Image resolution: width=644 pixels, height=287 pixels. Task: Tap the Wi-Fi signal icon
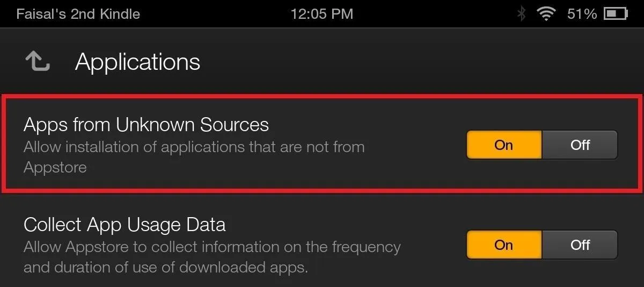click(x=546, y=14)
